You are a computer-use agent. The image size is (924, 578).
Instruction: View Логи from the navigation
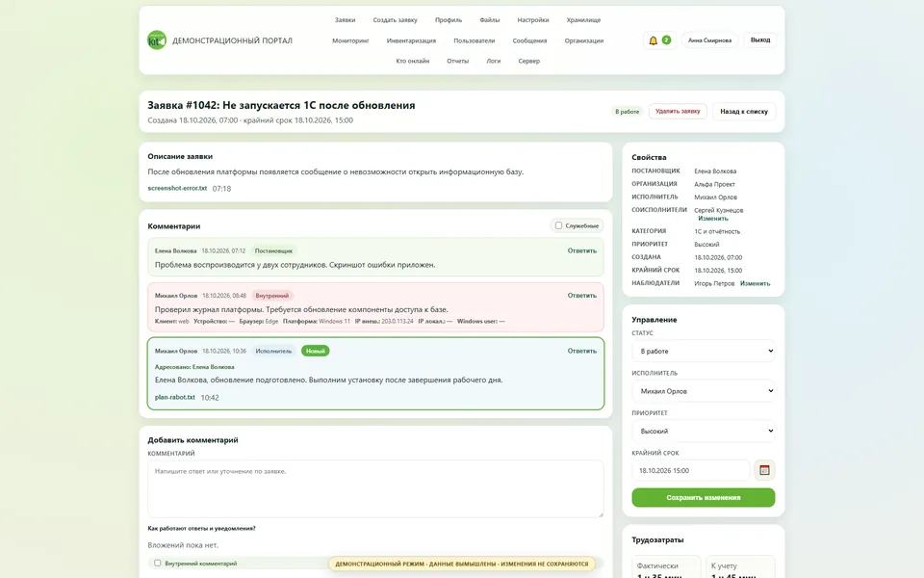coord(494,61)
